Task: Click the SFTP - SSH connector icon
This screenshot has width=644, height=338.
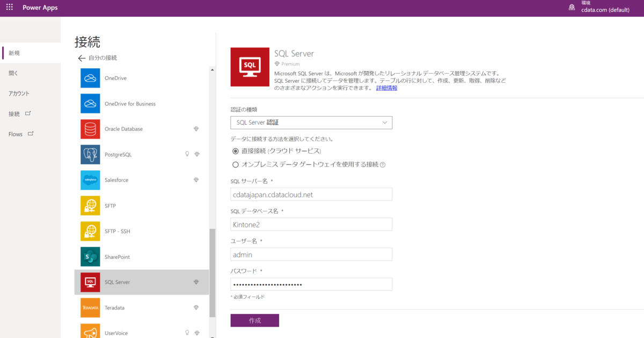Action: (90, 231)
